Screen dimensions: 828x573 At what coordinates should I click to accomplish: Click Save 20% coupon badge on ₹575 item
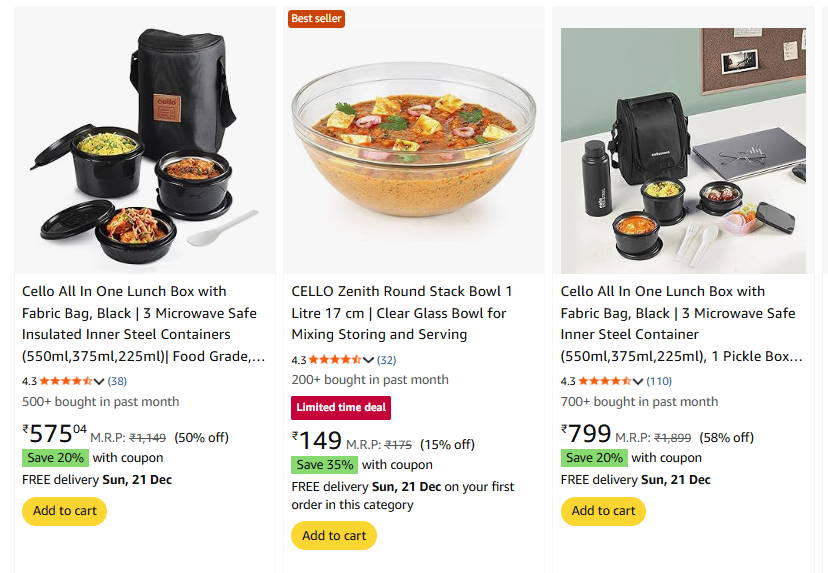[x=55, y=457]
